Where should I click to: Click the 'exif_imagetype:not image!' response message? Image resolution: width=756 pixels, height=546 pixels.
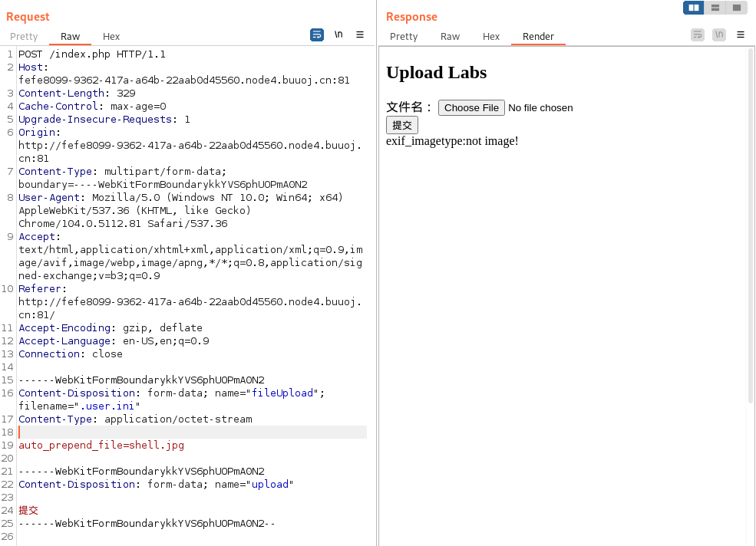click(x=452, y=141)
